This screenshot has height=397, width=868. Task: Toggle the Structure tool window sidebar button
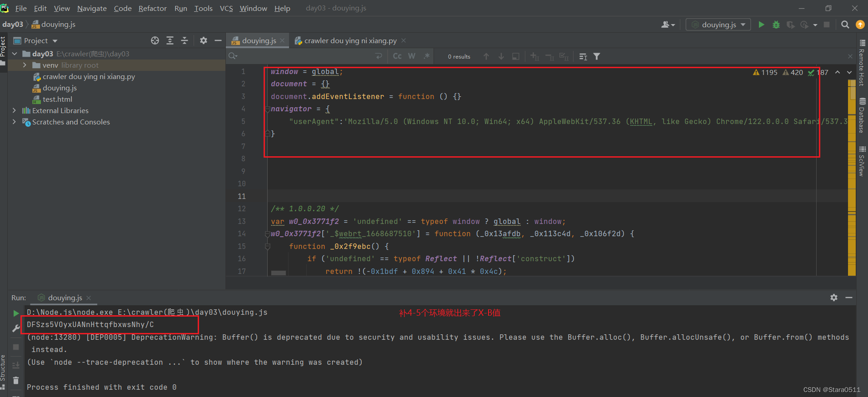pyautogui.click(x=3, y=372)
